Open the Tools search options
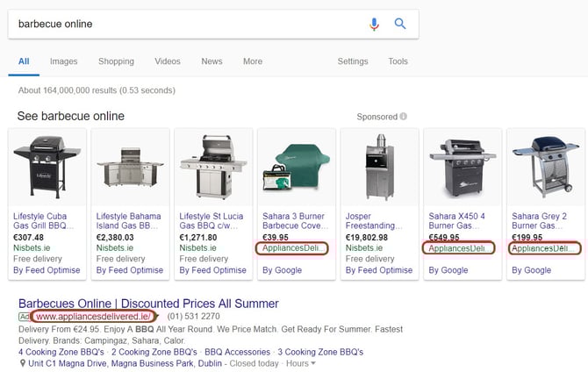This screenshot has height=372, width=588. coord(398,61)
